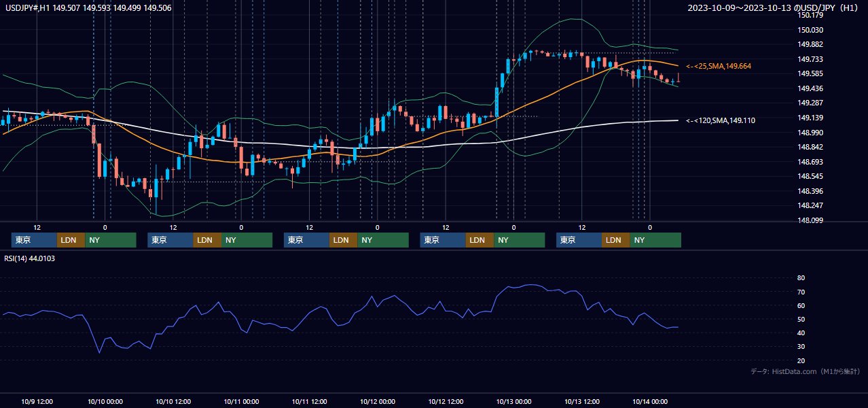Click the 149.585 price axis label
The image size is (868, 408).
810,73
